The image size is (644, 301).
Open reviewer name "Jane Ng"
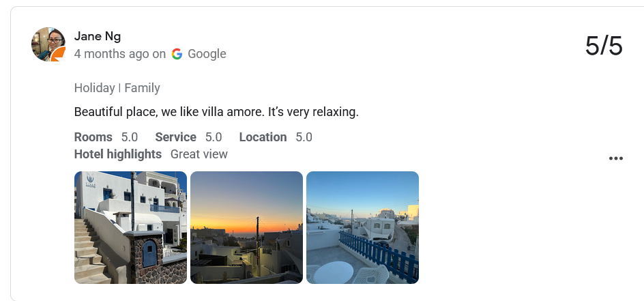pos(98,37)
